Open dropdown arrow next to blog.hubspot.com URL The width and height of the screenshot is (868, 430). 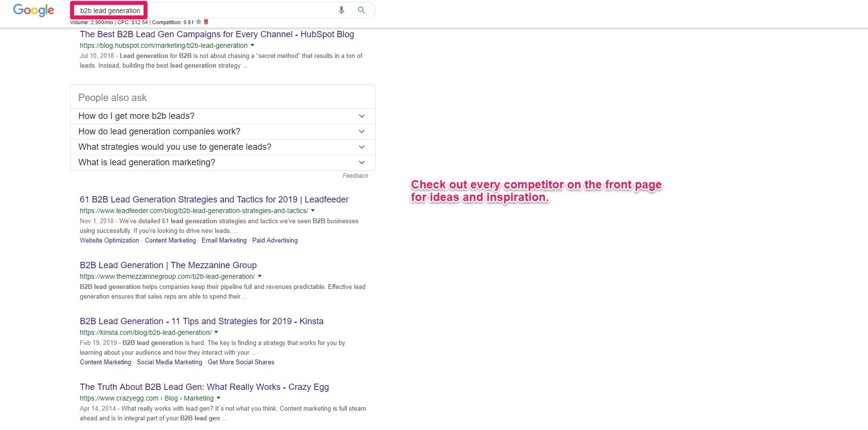252,45
